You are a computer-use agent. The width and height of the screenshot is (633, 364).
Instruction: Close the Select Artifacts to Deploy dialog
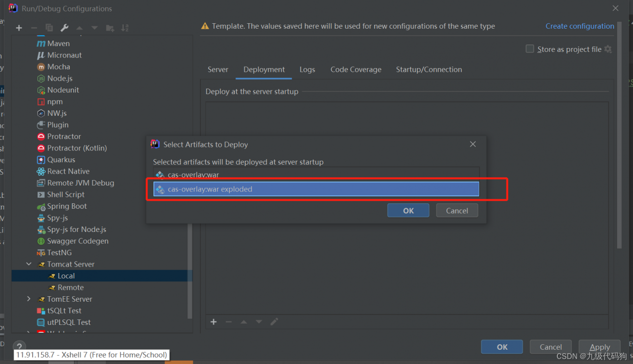pos(473,144)
